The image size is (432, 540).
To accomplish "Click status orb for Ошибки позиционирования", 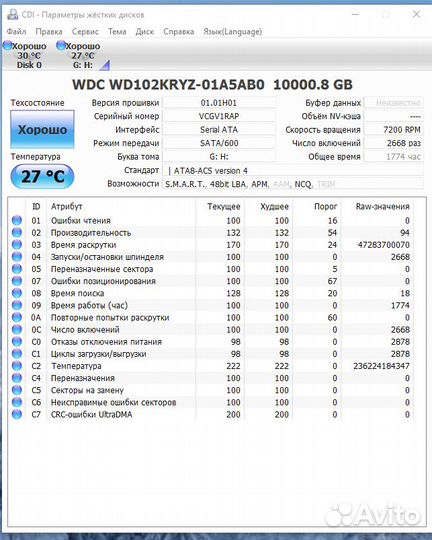I will 17,281.
